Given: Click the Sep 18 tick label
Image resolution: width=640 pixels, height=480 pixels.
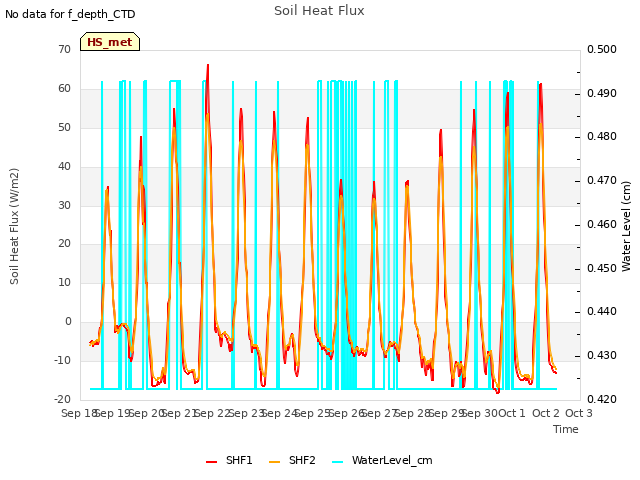Looking at the screenshot, I should 79,413.
